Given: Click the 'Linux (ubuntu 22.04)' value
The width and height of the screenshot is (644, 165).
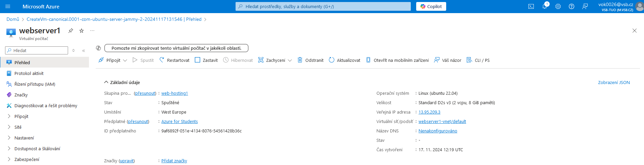Looking at the screenshot, I should coord(438,93).
